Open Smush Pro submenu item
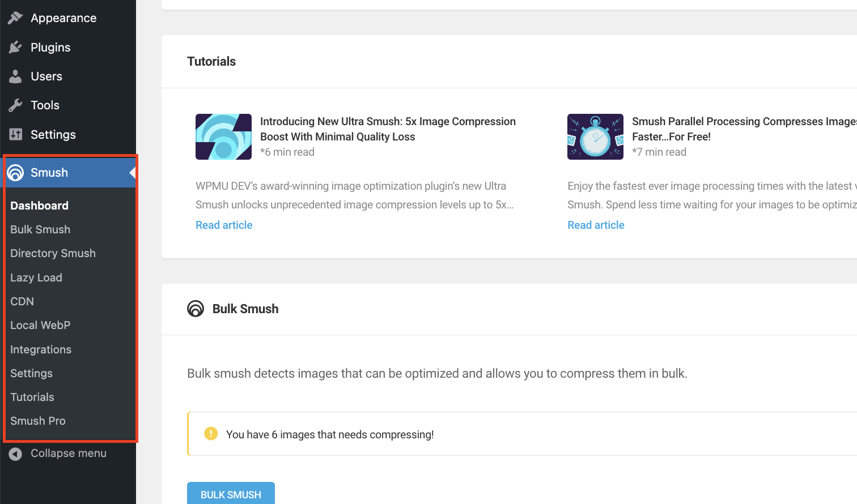Image resolution: width=857 pixels, height=504 pixels. pos(38,421)
